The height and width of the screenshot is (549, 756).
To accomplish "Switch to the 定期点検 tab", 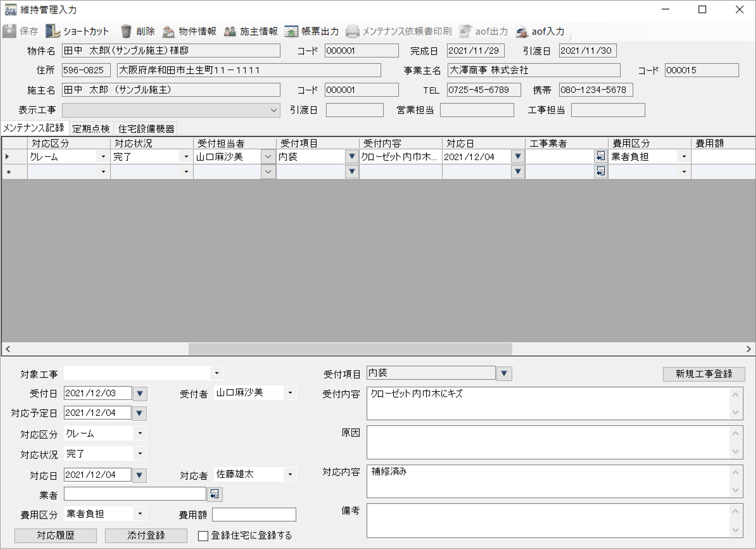I will pyautogui.click(x=91, y=129).
